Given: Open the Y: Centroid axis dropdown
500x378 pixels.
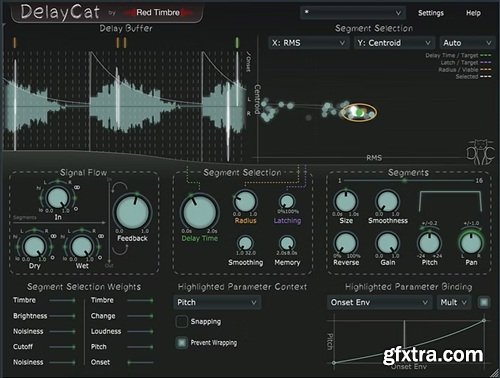Looking at the screenshot, I should click(x=394, y=43).
